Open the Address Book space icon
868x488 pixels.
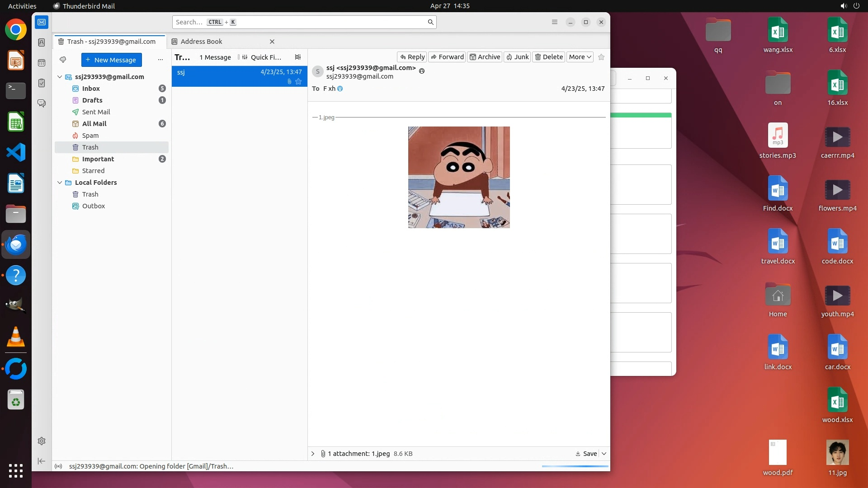point(42,42)
